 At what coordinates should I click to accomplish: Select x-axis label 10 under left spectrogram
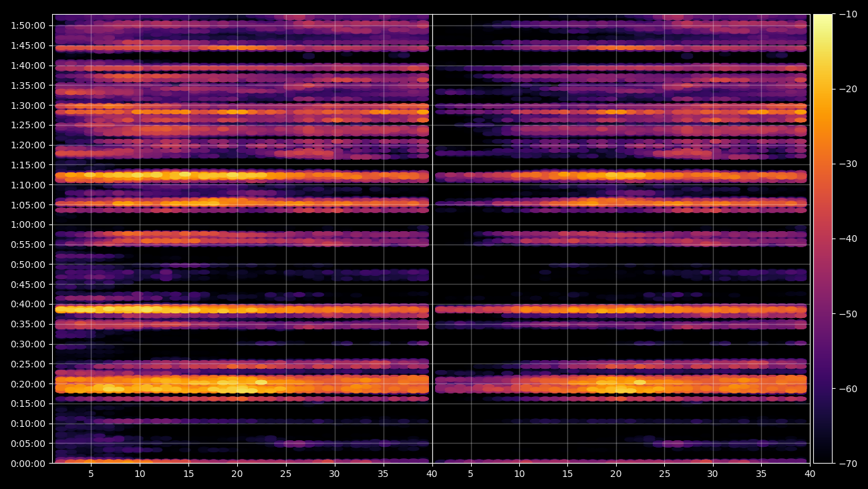[140, 474]
